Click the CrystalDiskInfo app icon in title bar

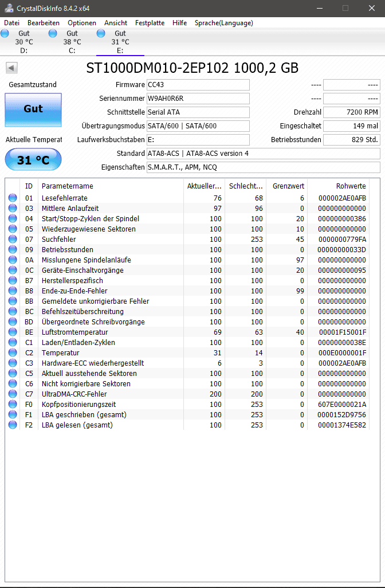click(9, 8)
